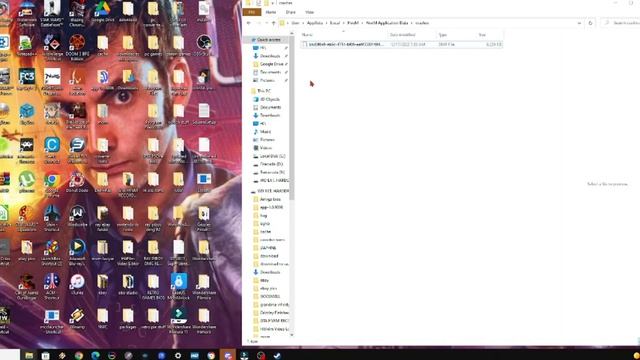Click the search box in Explorer
Viewport: 640px width, 360px height.
621,23
